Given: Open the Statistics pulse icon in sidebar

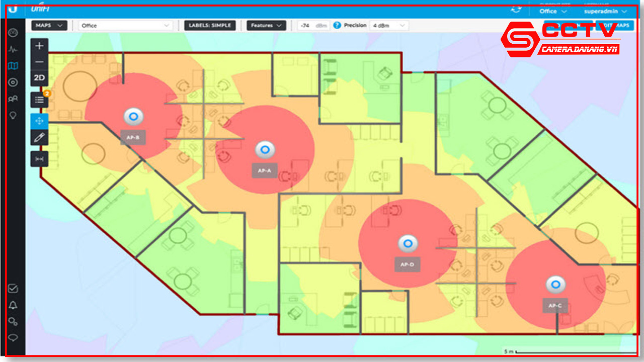Looking at the screenshot, I should (14, 49).
